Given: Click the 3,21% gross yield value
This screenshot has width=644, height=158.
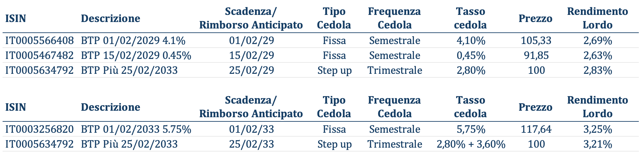Looking at the screenshot, I should tap(597, 144).
